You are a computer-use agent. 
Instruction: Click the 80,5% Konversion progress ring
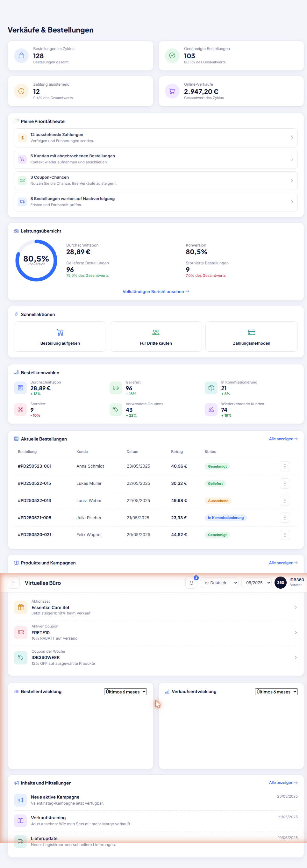pyautogui.click(x=36, y=261)
